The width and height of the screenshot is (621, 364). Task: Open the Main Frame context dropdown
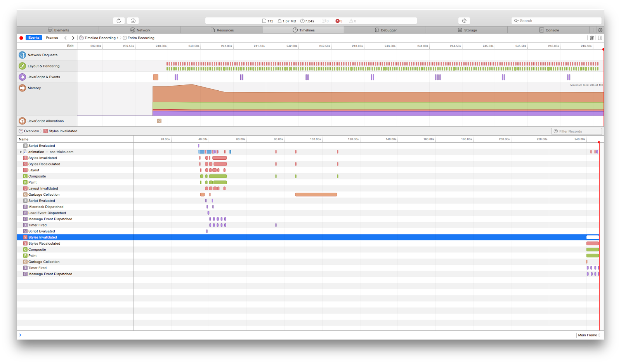pos(589,335)
